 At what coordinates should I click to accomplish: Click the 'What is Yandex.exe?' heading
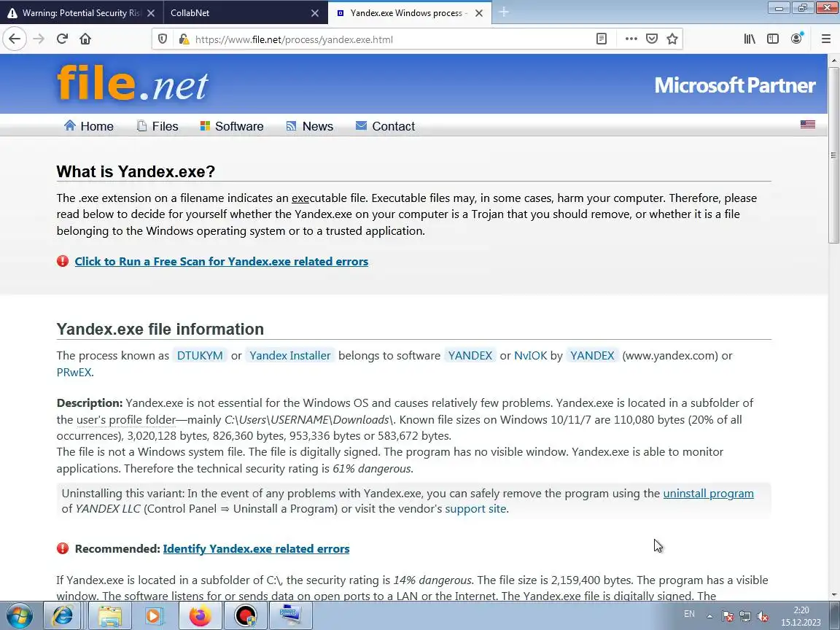click(136, 171)
